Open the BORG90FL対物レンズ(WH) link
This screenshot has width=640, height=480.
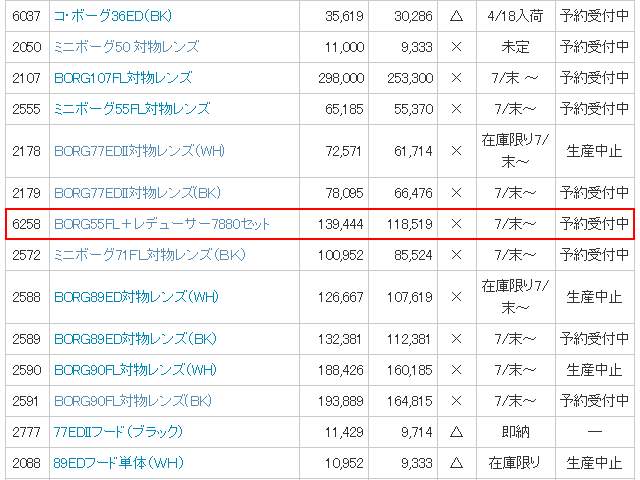point(136,370)
